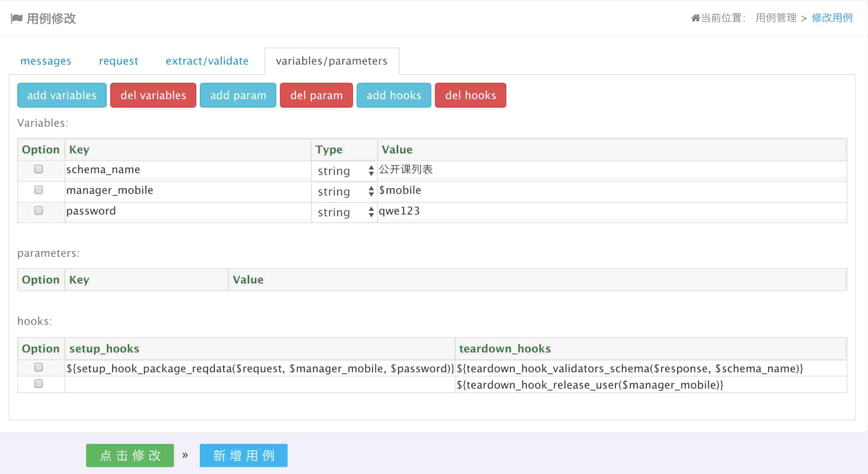Switch to the messages tab
The height and width of the screenshot is (474, 868).
46,61
